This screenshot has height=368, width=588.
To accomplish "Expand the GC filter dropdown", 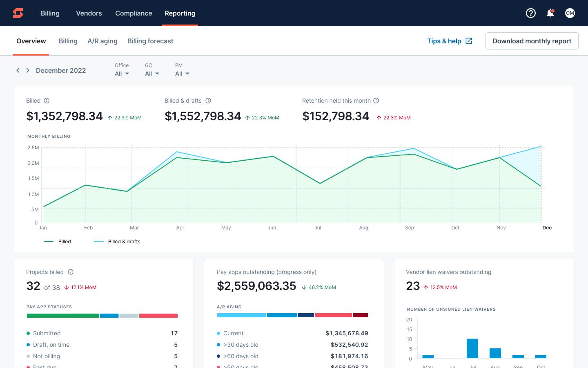I will pos(152,74).
